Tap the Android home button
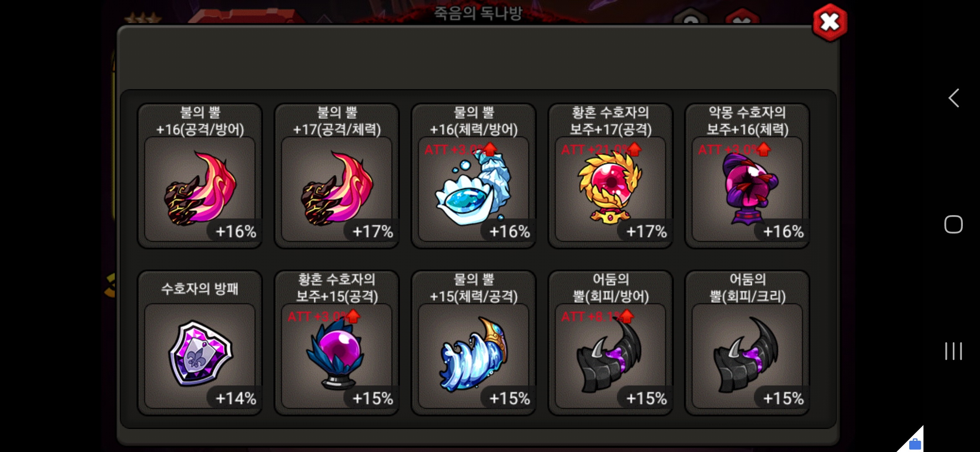The height and width of the screenshot is (452, 980). click(x=953, y=224)
